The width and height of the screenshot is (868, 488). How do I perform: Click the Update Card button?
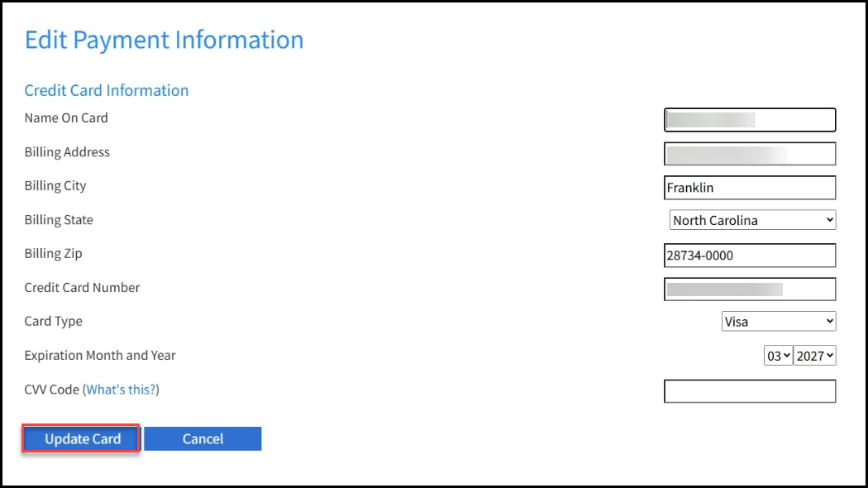click(x=79, y=438)
